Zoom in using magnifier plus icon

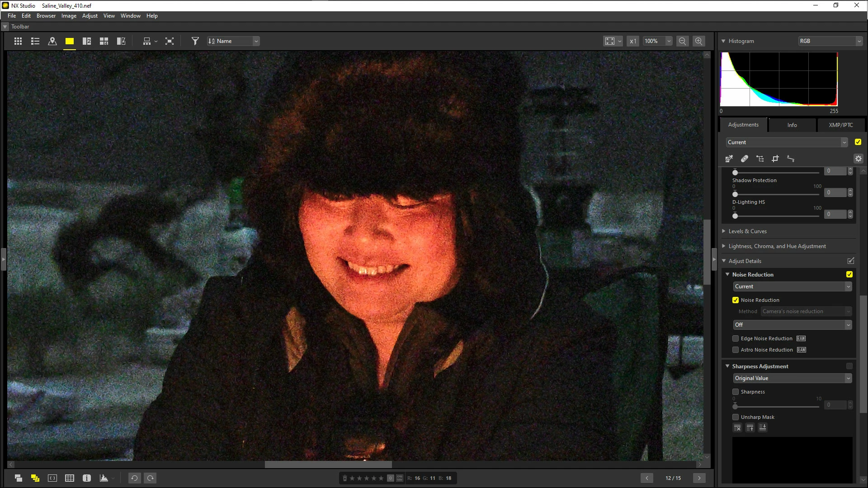(x=698, y=41)
